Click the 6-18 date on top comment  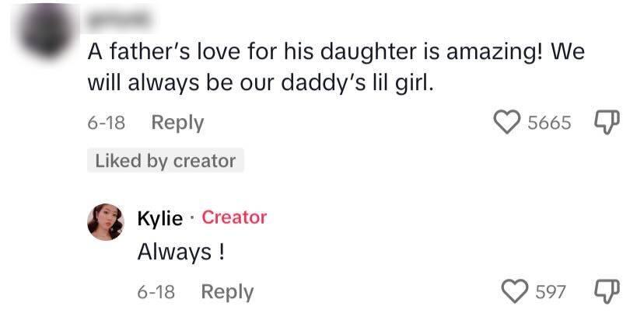tap(107, 123)
